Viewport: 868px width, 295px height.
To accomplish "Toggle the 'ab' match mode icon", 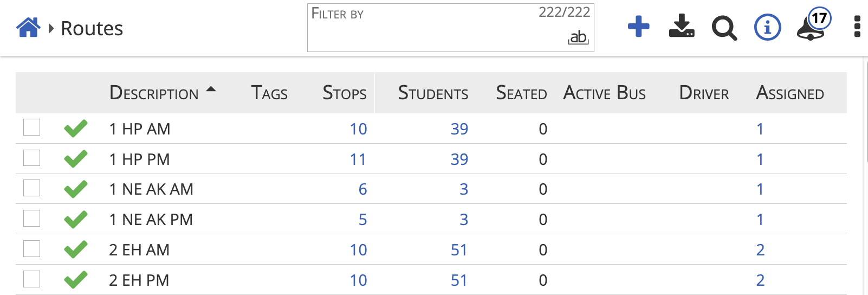I will pos(578,37).
